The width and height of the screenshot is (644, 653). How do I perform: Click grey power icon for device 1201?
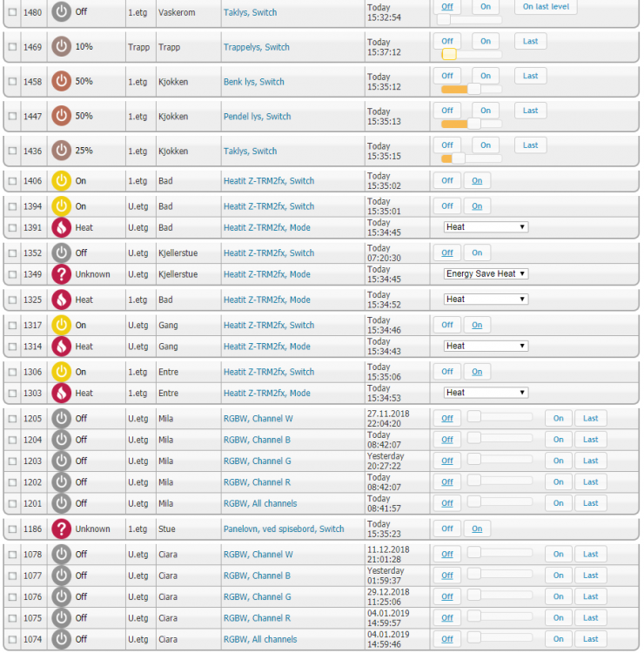click(61, 503)
